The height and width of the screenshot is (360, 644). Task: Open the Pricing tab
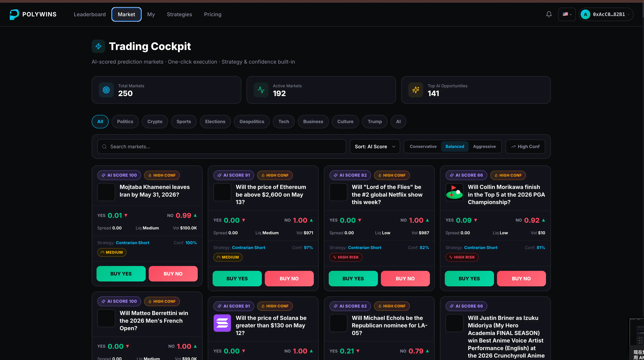point(213,14)
